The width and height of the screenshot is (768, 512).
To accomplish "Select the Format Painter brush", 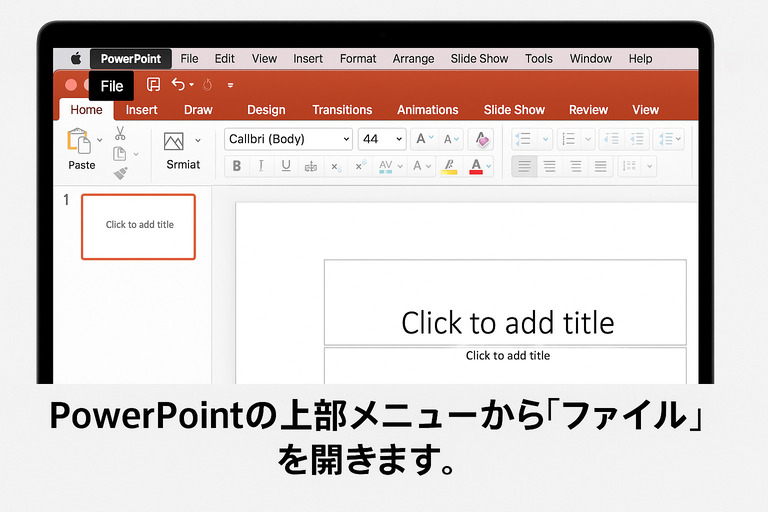I will (120, 173).
